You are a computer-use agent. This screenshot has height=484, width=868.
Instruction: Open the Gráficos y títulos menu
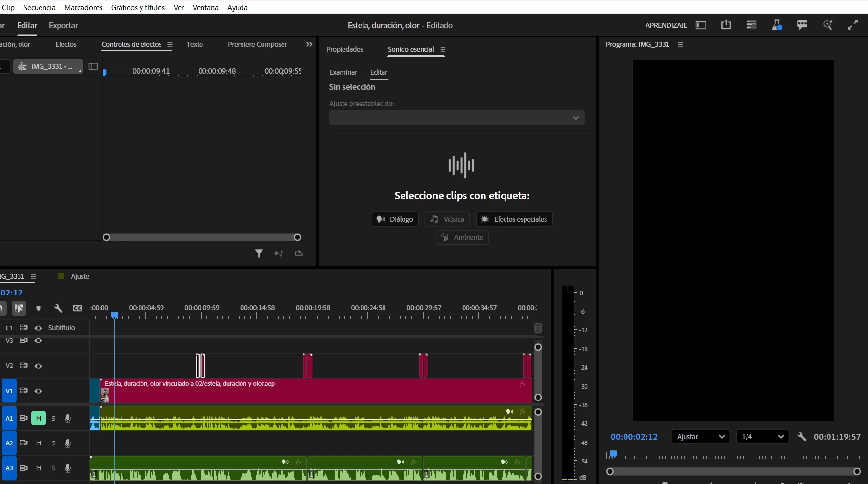pos(138,8)
